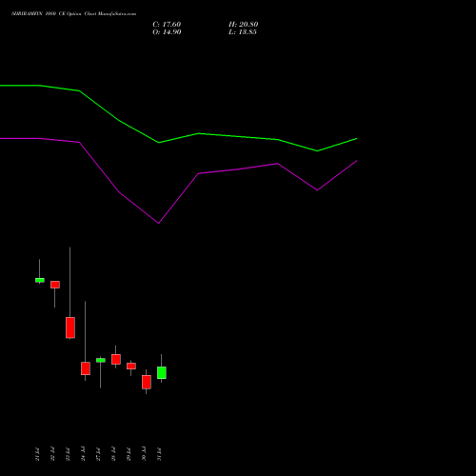Screen dimensions: 476x476
Task: Click the red candle for 28 Jul
Action: click(116, 359)
